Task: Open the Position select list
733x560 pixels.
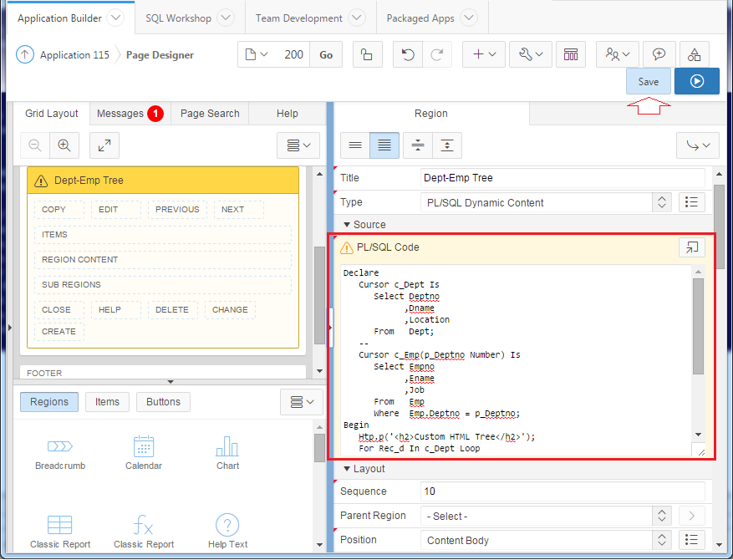Action: [x=546, y=540]
